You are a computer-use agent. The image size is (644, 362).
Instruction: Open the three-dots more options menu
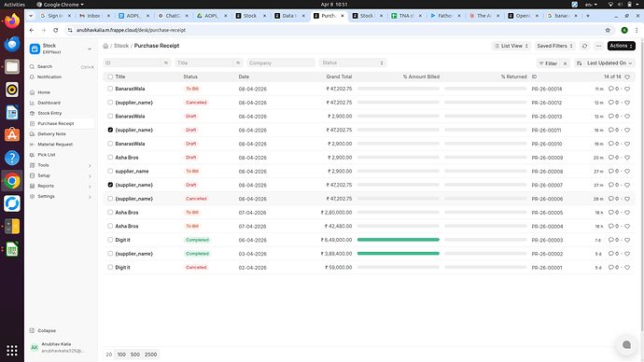pyautogui.click(x=598, y=46)
